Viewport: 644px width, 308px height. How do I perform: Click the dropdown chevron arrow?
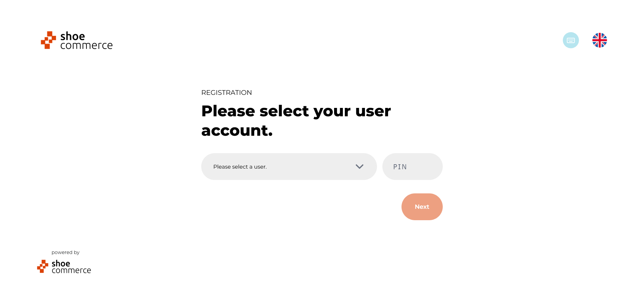(359, 167)
